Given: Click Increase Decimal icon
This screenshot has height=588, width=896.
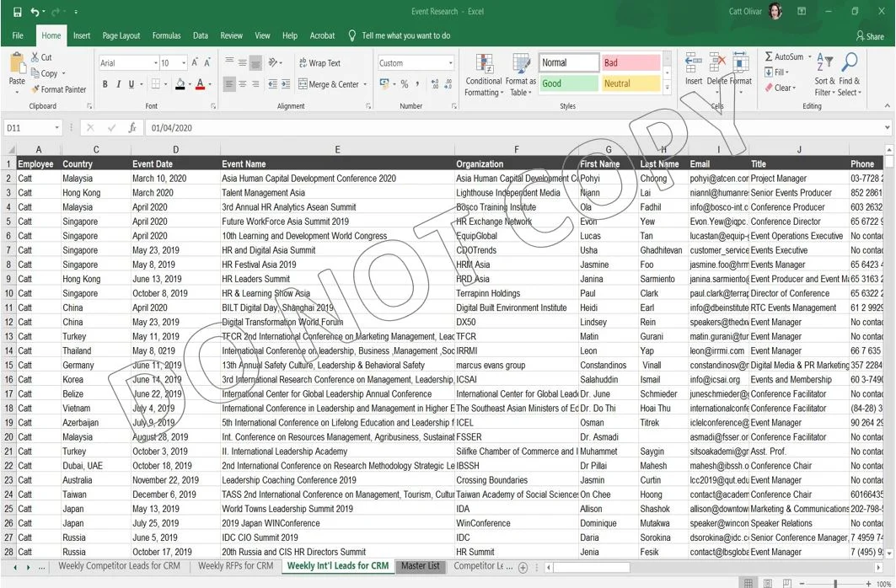Looking at the screenshot, I should tap(435, 84).
